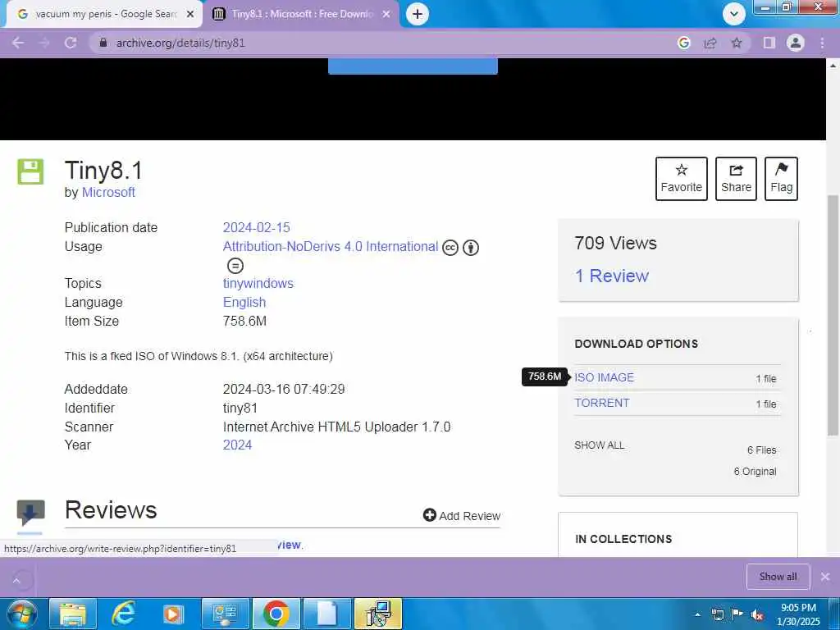Reload the page with refresh icon
840x630 pixels.
[x=71, y=43]
